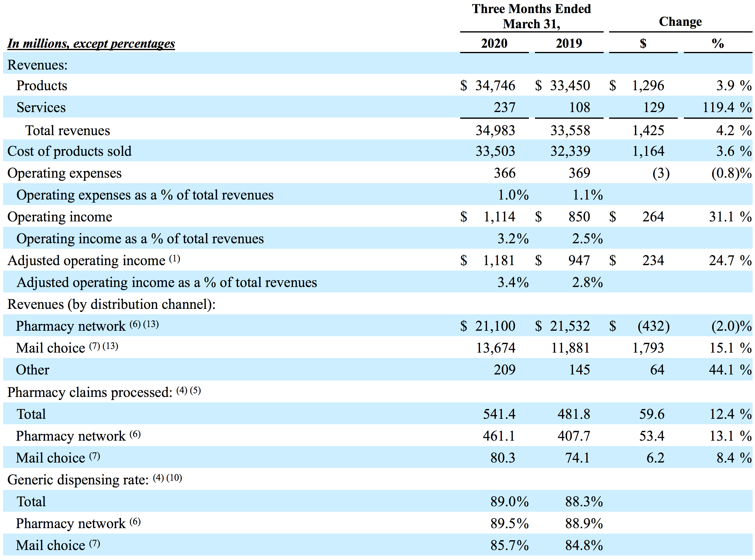Select Other revenue percent change 44.1 %

tap(730, 370)
